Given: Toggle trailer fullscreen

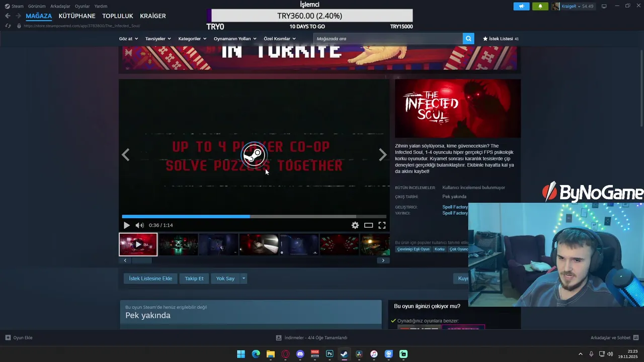Looking at the screenshot, I should (x=382, y=225).
